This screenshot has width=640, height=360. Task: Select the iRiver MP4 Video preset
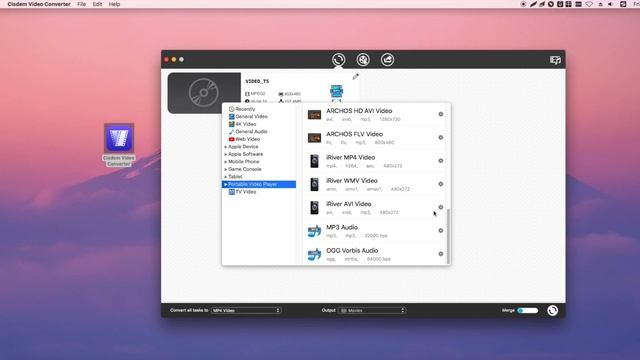pyautogui.click(x=375, y=161)
